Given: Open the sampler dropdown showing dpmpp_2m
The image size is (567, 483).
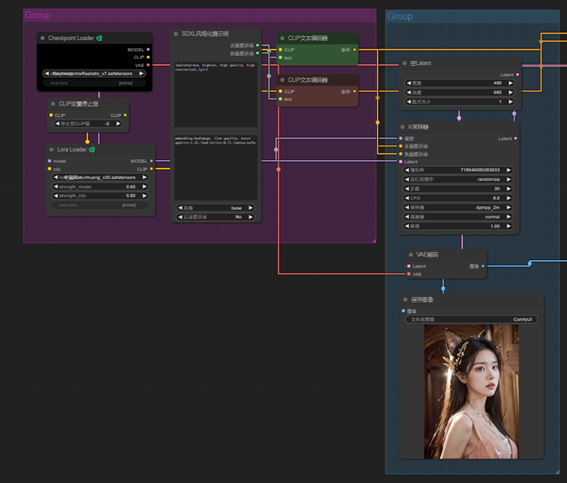Looking at the screenshot, I should pos(457,208).
